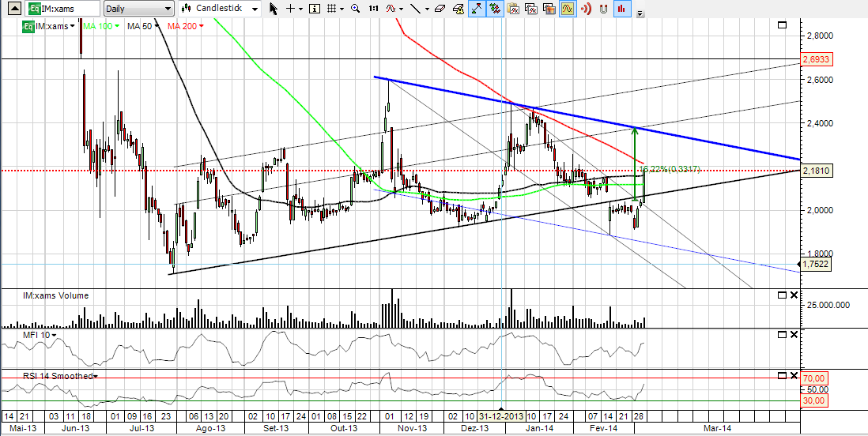868x436 pixels.
Task: Toggle the highlighted yellow wave indicator button
Action: click(567, 9)
